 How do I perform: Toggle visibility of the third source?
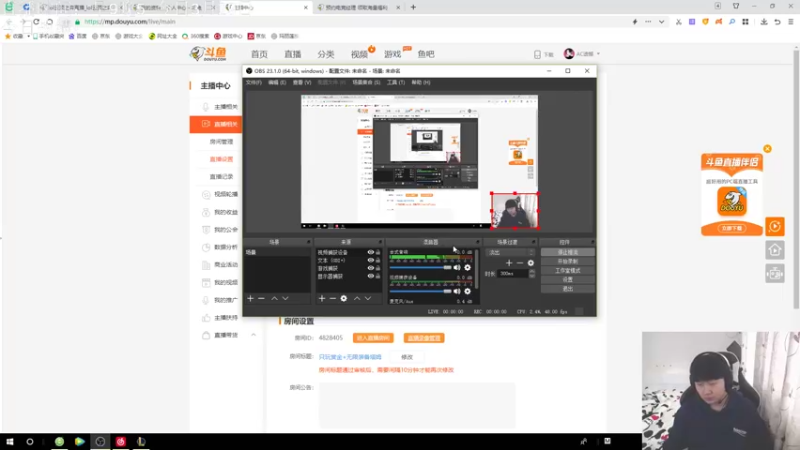coord(371,268)
